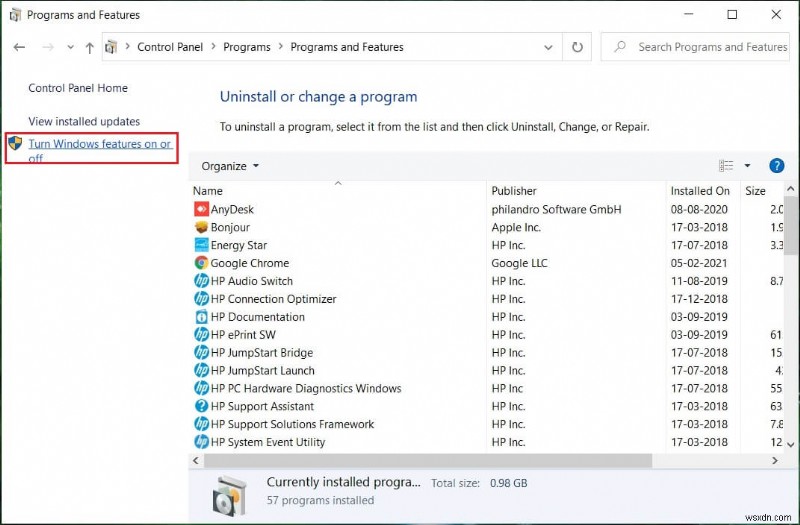Click the address bar Control Panel icon

[111, 47]
